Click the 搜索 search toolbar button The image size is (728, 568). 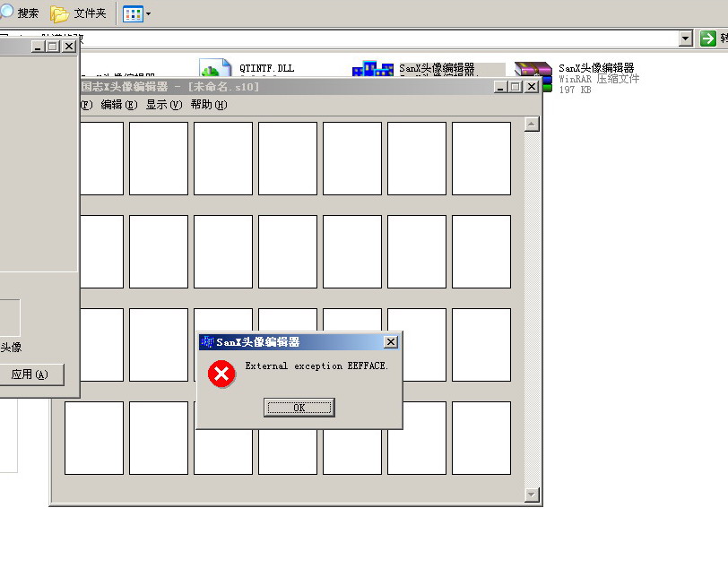[20, 13]
